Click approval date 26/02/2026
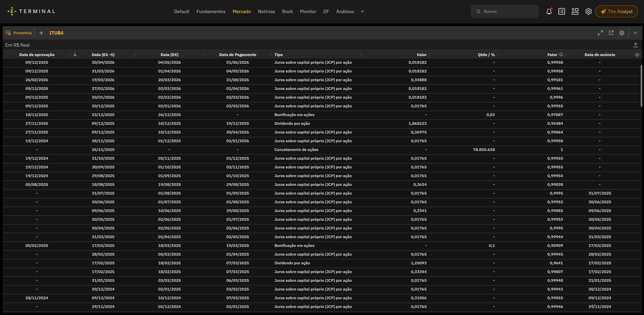Screen dimensions: 644x315 (x=37, y=80)
